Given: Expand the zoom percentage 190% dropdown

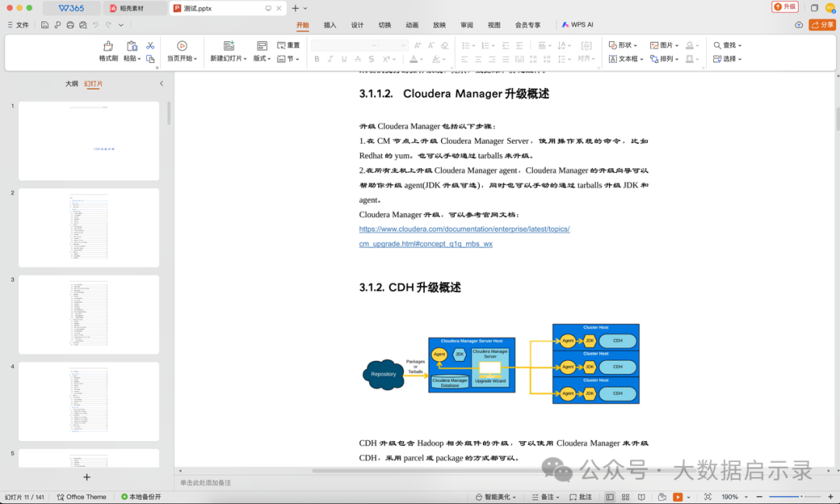Looking at the screenshot, I should point(746,497).
